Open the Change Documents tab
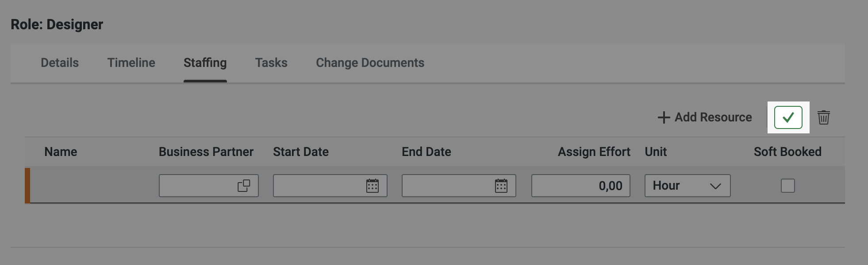 (x=370, y=63)
